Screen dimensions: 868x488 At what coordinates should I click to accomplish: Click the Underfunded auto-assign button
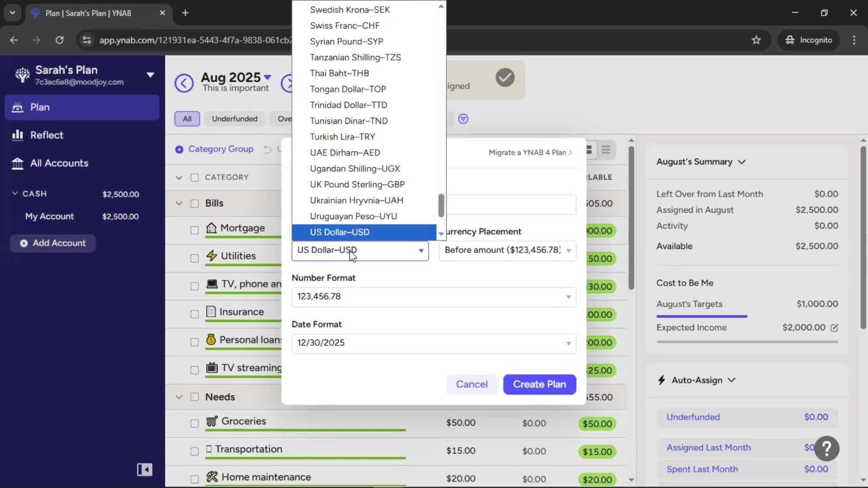(747, 417)
